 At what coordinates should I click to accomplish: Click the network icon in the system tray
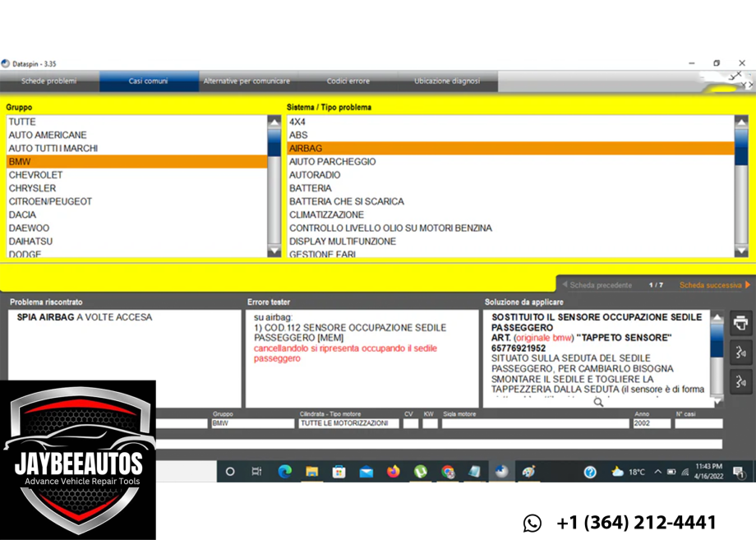pos(685,472)
